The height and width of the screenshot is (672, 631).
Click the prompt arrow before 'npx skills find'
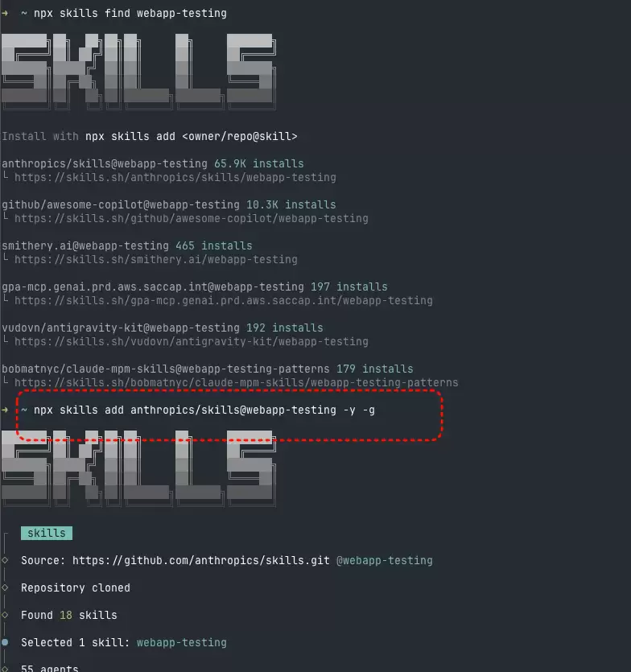click(x=5, y=14)
